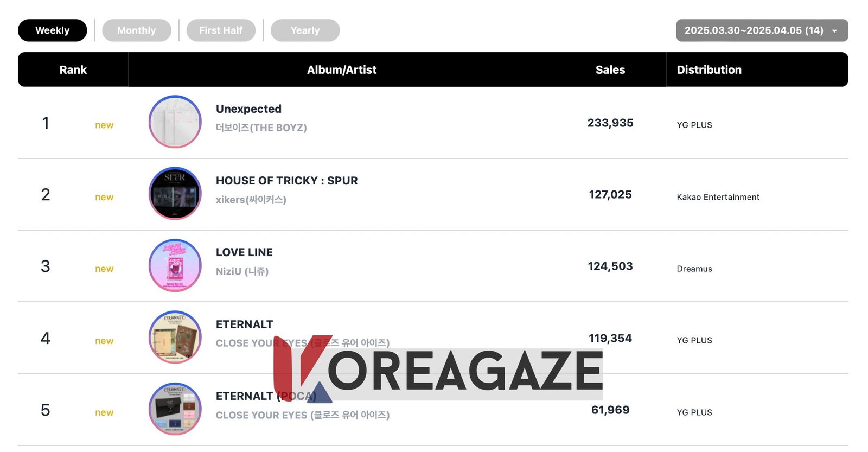
Task: Open the LOVE LINE album cover image
Action: click(x=175, y=265)
